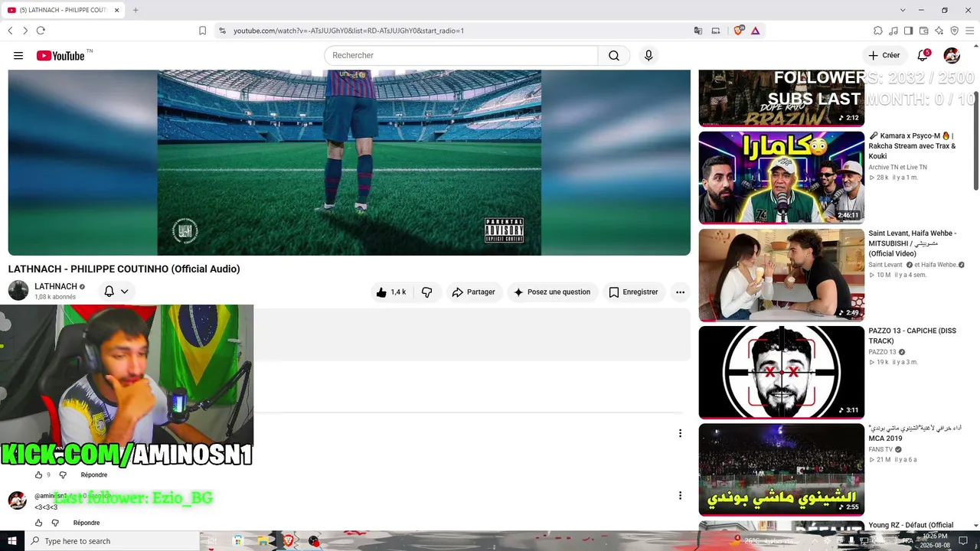The width and height of the screenshot is (980, 551).
Task: Like the <3<3<3 comment
Action: pyautogui.click(x=39, y=523)
